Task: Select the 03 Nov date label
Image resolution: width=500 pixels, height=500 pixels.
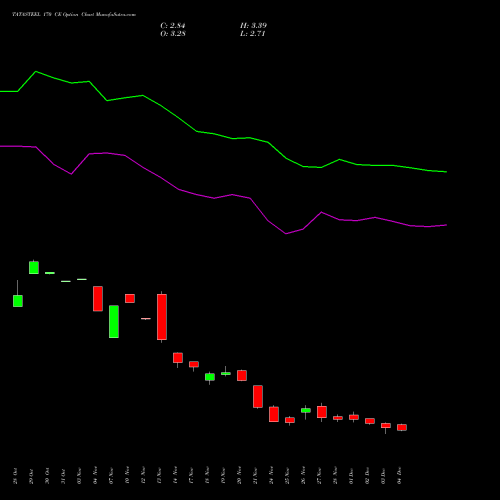Action: (x=79, y=476)
